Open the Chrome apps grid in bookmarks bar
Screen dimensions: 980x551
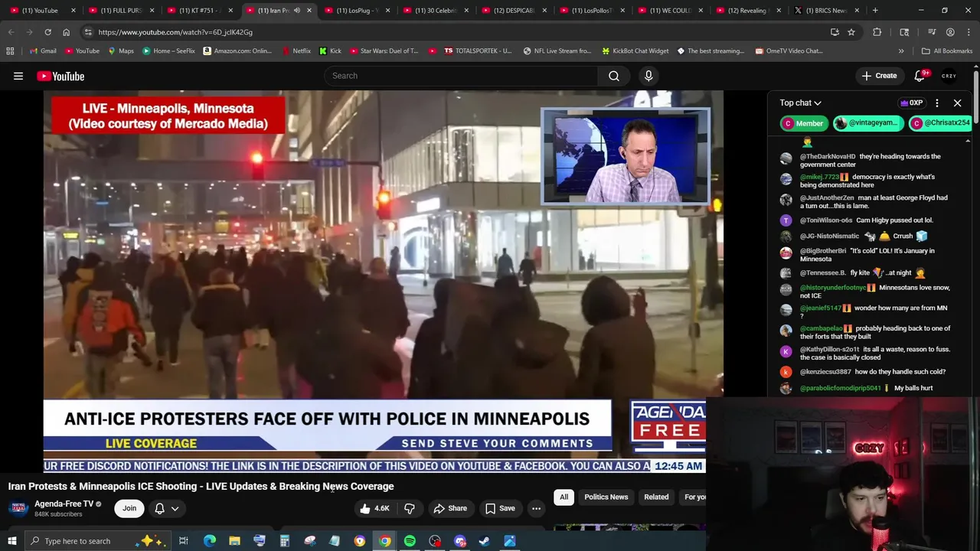pyautogui.click(x=10, y=51)
